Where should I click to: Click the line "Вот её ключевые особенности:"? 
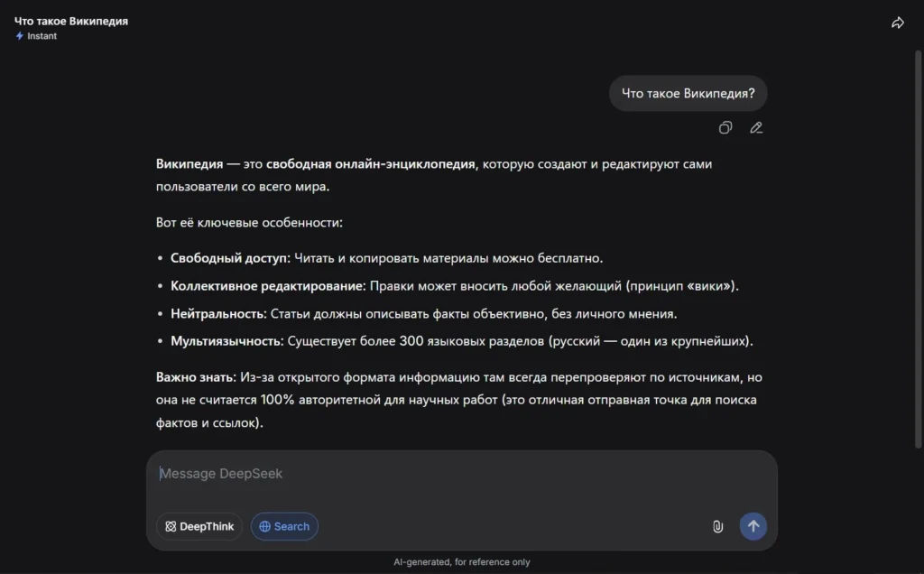[x=249, y=222]
